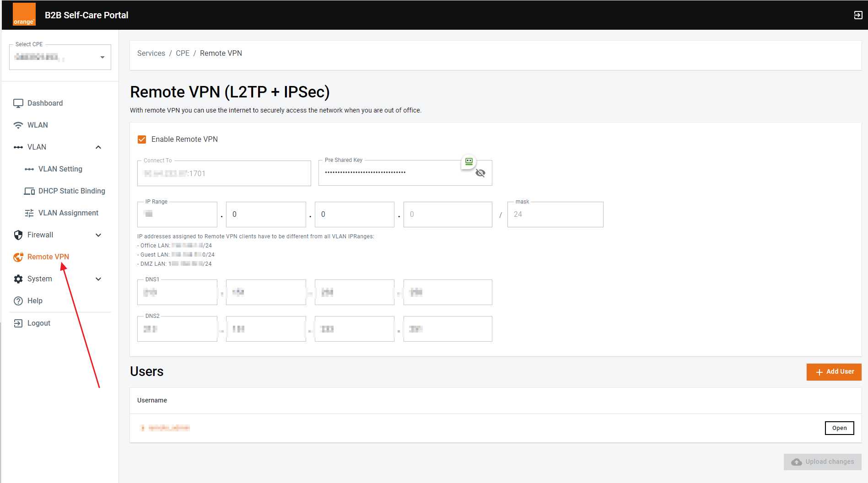Click the DNS1 fourth octet field
Viewport: 868px width, 483px height.
point(448,292)
